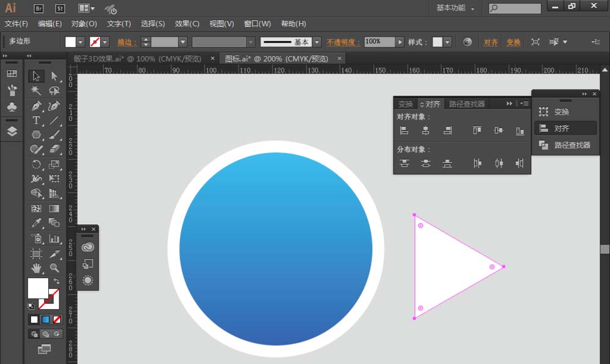610x364 pixels.
Task: Expand the opacity 100% dropdown
Action: click(400, 42)
